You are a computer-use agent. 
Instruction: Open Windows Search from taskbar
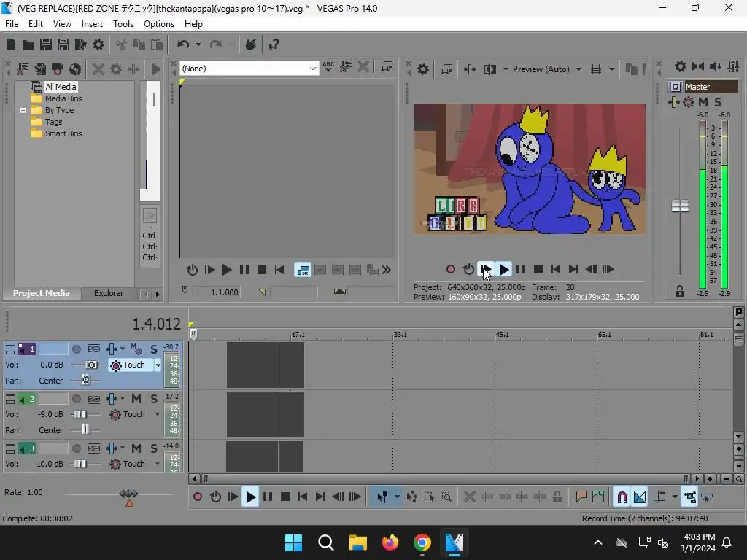tap(326, 542)
